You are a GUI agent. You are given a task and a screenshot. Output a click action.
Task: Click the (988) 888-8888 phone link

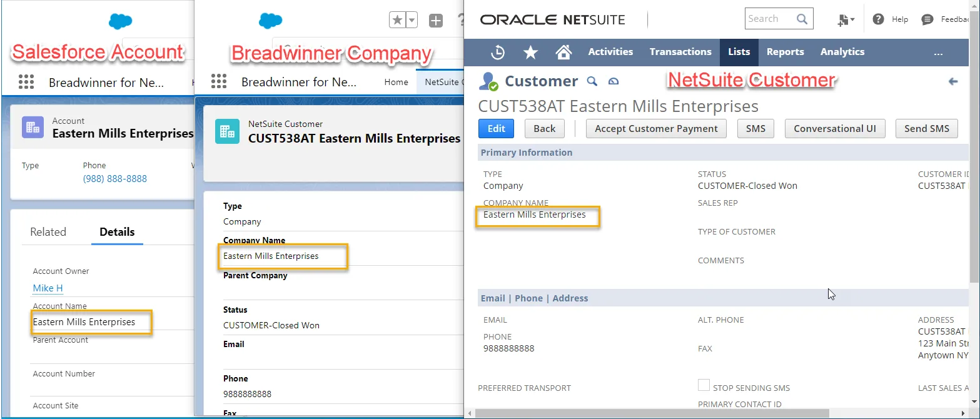(x=115, y=179)
